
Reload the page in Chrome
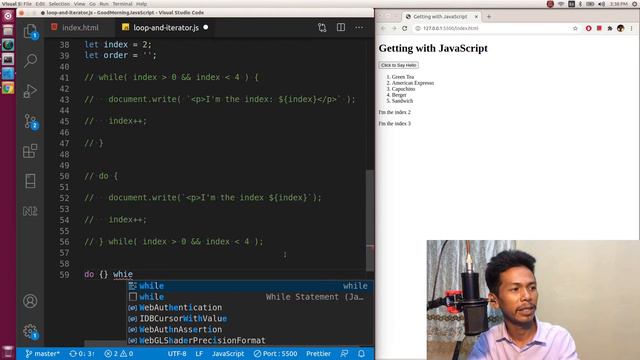point(404,28)
